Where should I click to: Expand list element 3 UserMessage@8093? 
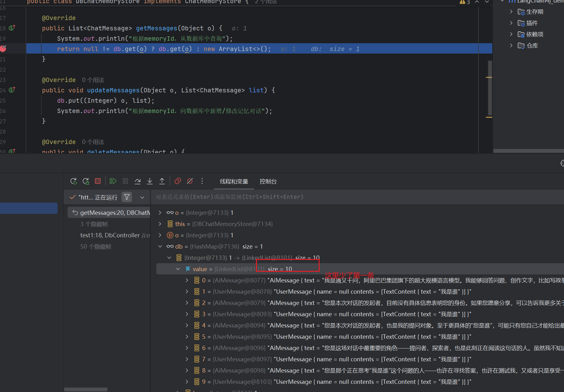[x=187, y=314]
